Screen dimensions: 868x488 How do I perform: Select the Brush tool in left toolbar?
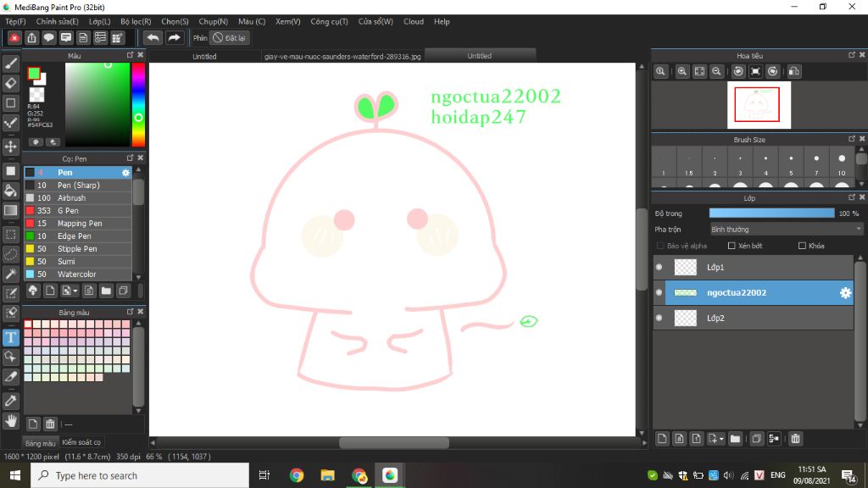point(10,64)
